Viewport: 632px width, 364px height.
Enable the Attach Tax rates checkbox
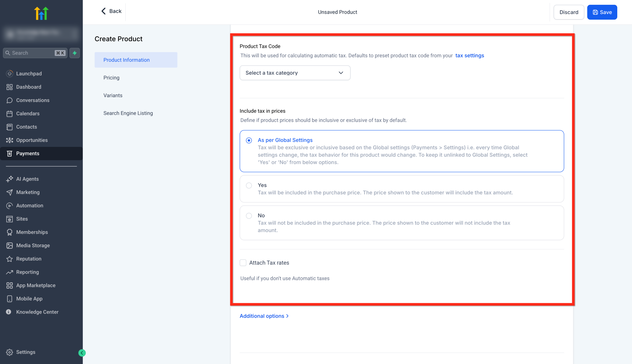coord(243,263)
